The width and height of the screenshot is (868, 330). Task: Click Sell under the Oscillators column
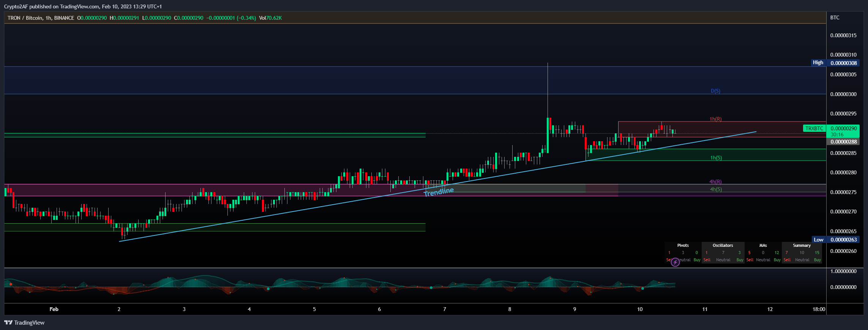pyautogui.click(x=707, y=260)
